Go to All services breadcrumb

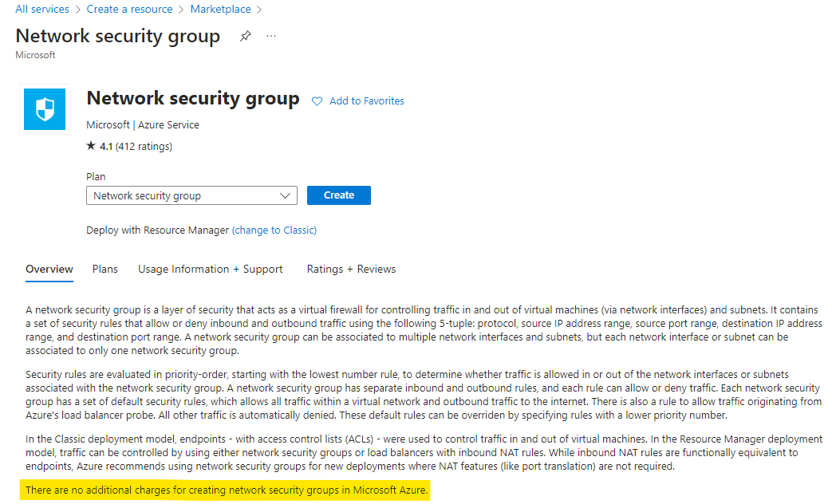point(42,9)
